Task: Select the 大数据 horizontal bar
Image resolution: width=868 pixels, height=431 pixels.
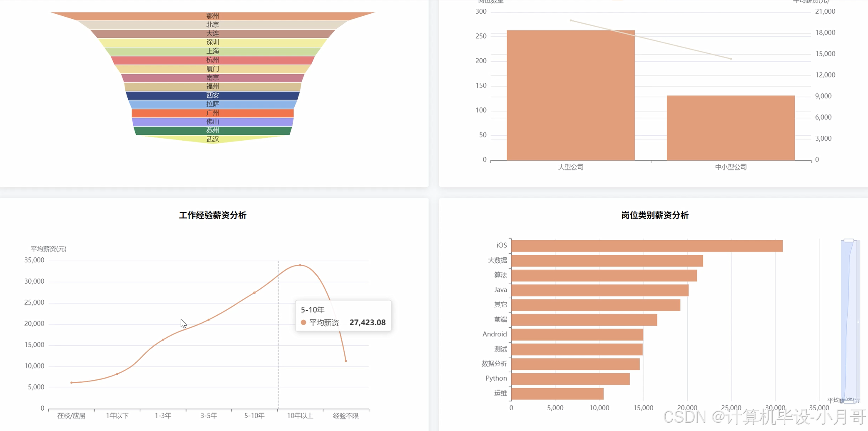Action: pos(607,261)
